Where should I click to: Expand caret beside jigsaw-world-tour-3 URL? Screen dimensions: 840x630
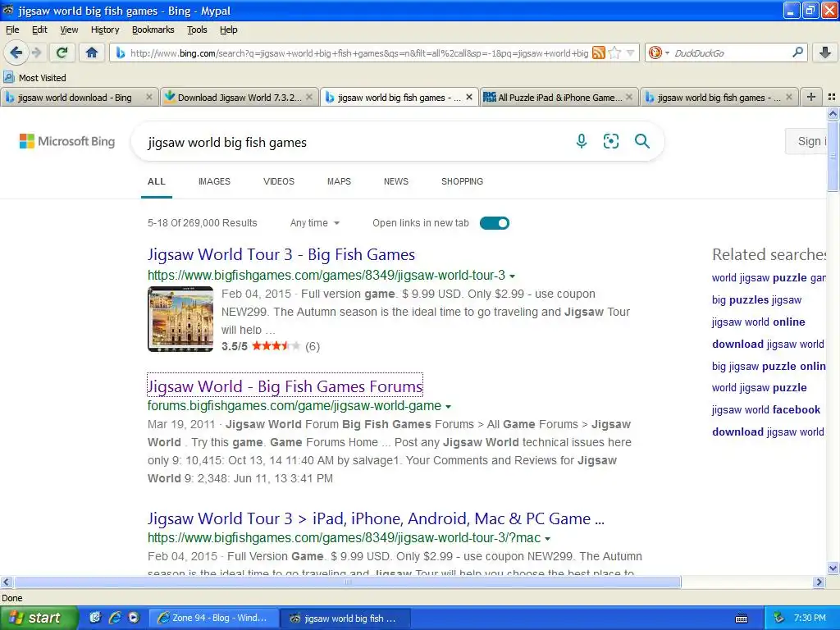tap(512, 276)
